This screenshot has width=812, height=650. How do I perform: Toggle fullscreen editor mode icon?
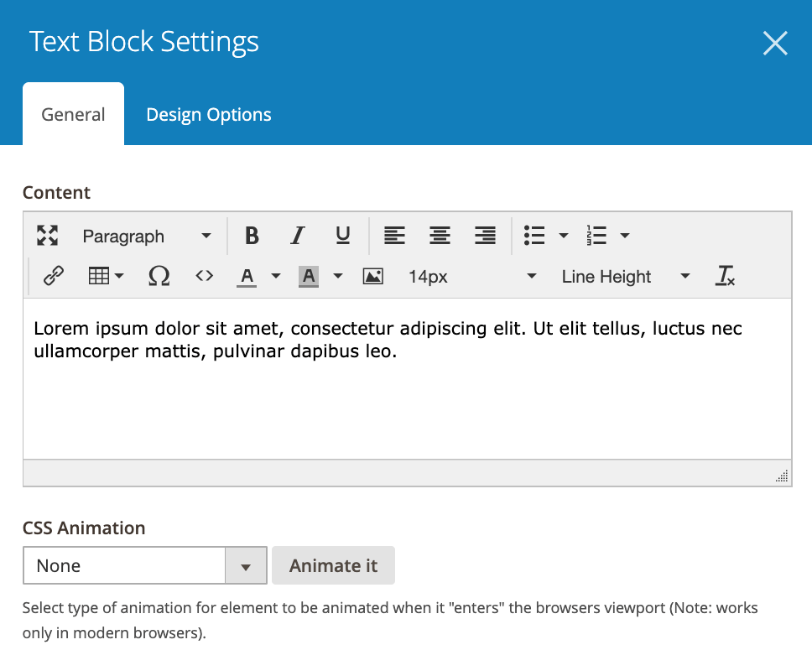[47, 236]
